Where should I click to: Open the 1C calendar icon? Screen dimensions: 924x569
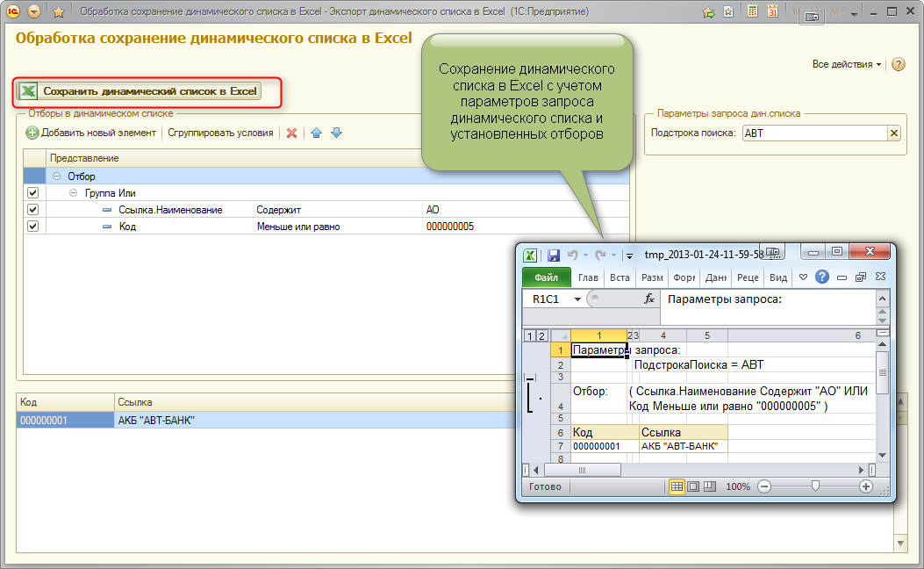tap(772, 11)
